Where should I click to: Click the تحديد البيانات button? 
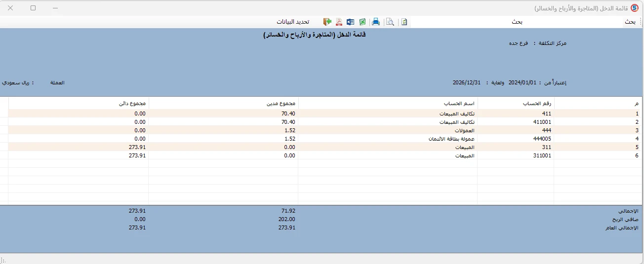293,22
